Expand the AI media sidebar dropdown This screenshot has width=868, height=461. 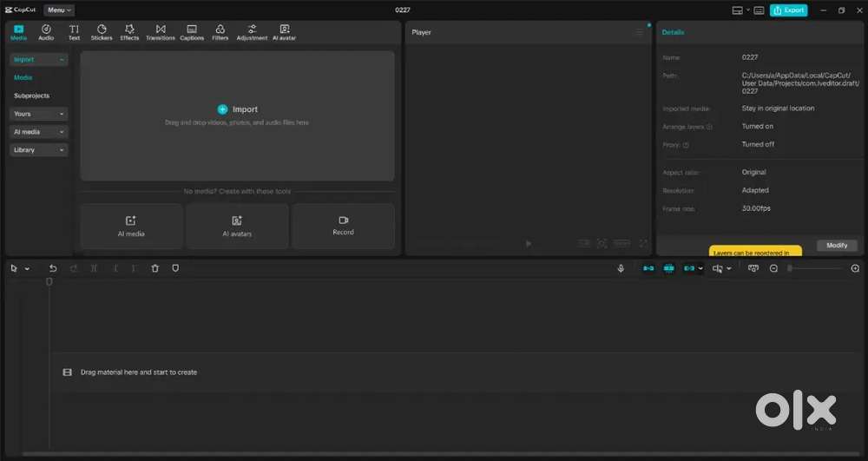(38, 132)
